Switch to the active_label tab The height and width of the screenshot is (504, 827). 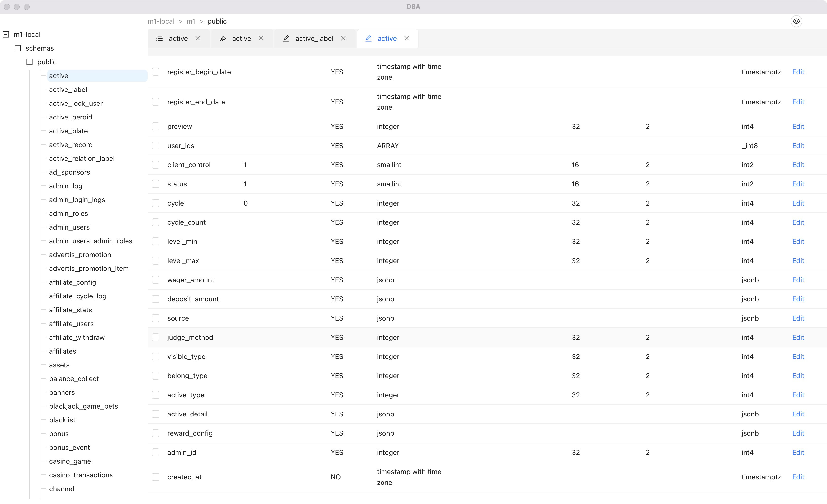tap(314, 39)
